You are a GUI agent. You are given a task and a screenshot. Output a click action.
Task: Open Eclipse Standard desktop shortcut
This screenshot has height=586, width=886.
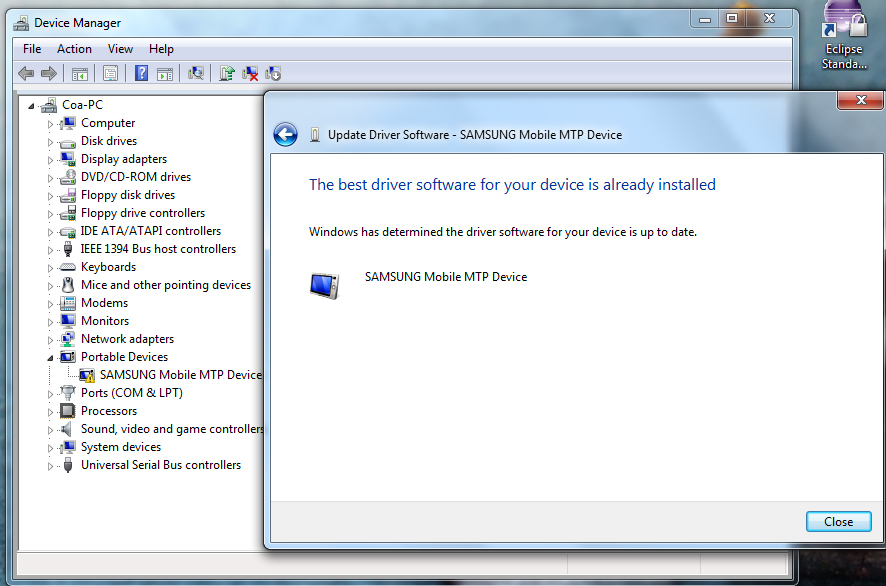click(x=844, y=35)
